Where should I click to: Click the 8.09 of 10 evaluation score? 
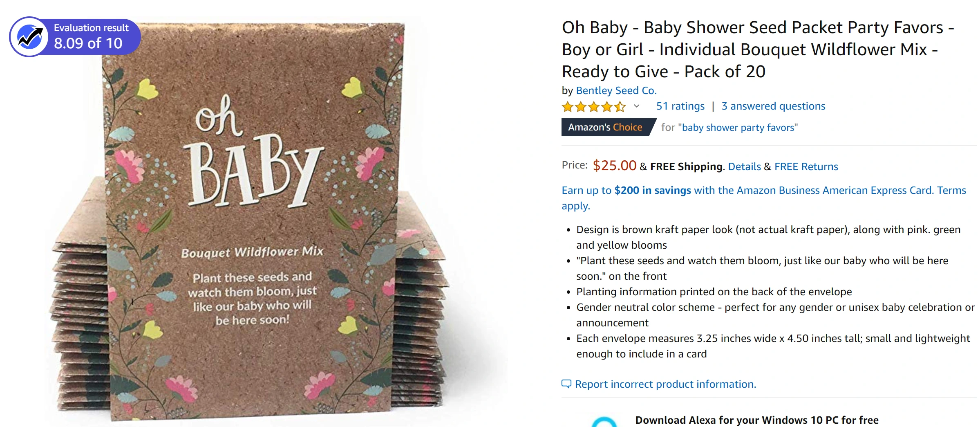[x=88, y=43]
